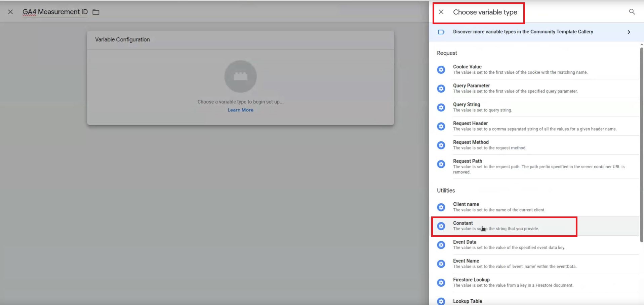Image resolution: width=644 pixels, height=305 pixels.
Task: Pick the Event Data variable type
Action: click(x=537, y=245)
